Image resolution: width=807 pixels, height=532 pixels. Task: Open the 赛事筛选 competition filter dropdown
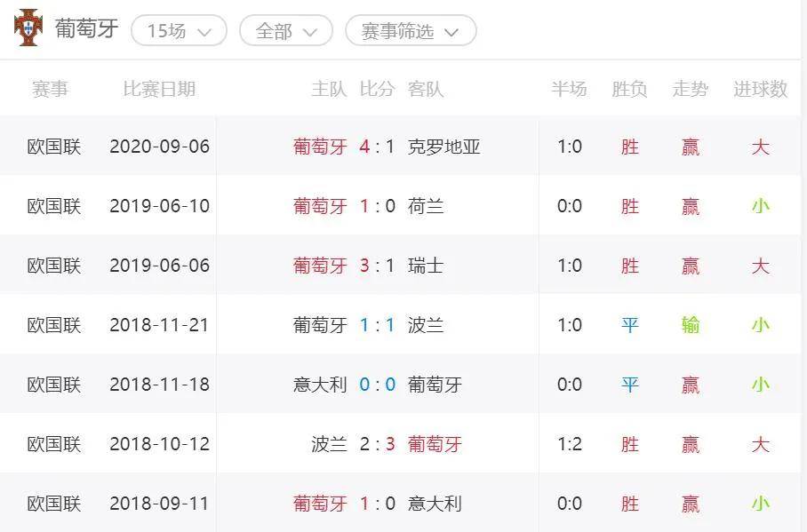pos(411,30)
